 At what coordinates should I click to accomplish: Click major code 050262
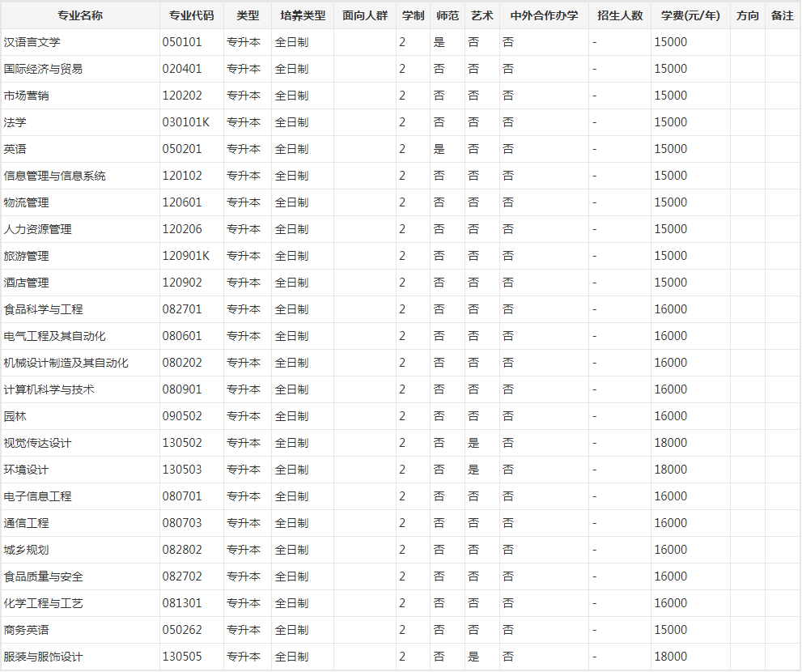[182, 630]
